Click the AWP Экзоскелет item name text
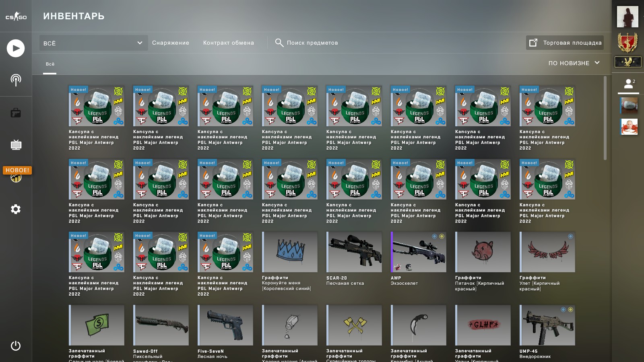Image resolution: width=644 pixels, height=362 pixels. 404,281
